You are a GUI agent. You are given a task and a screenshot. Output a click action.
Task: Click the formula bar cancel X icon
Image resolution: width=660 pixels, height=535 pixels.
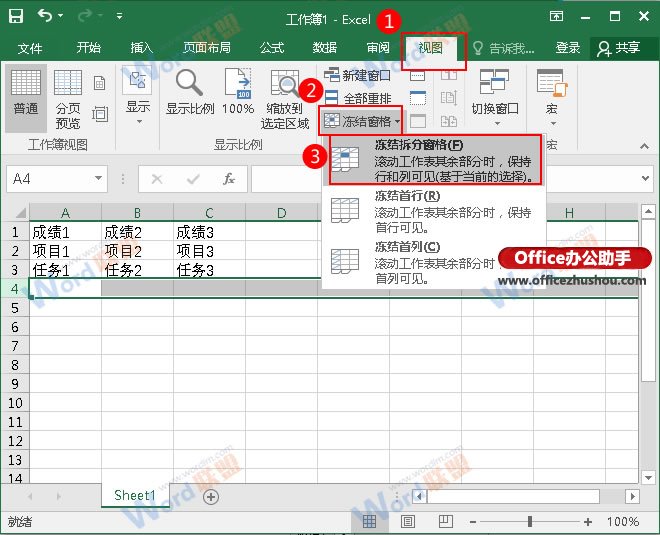click(x=157, y=179)
